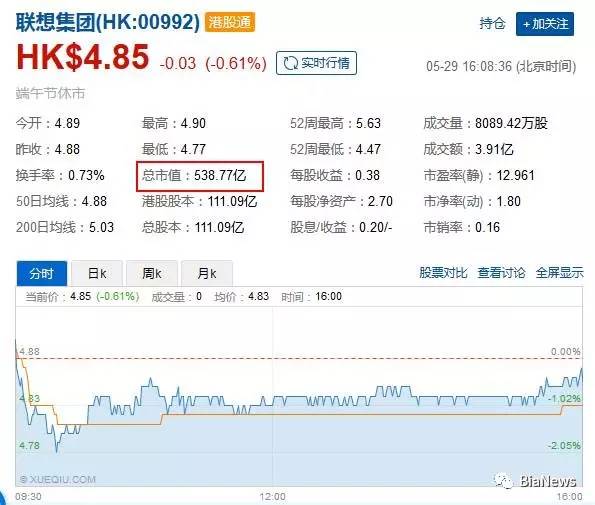Click the 市销率：0.16 value
Screen dimensions: 595x505
[x=462, y=228]
